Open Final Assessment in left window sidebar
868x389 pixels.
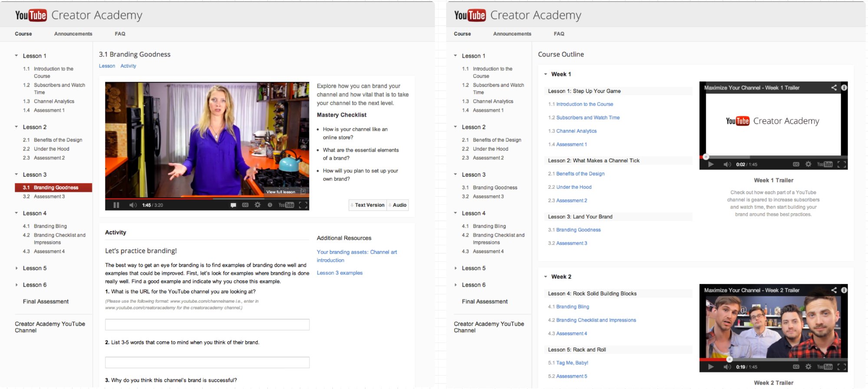pos(46,301)
